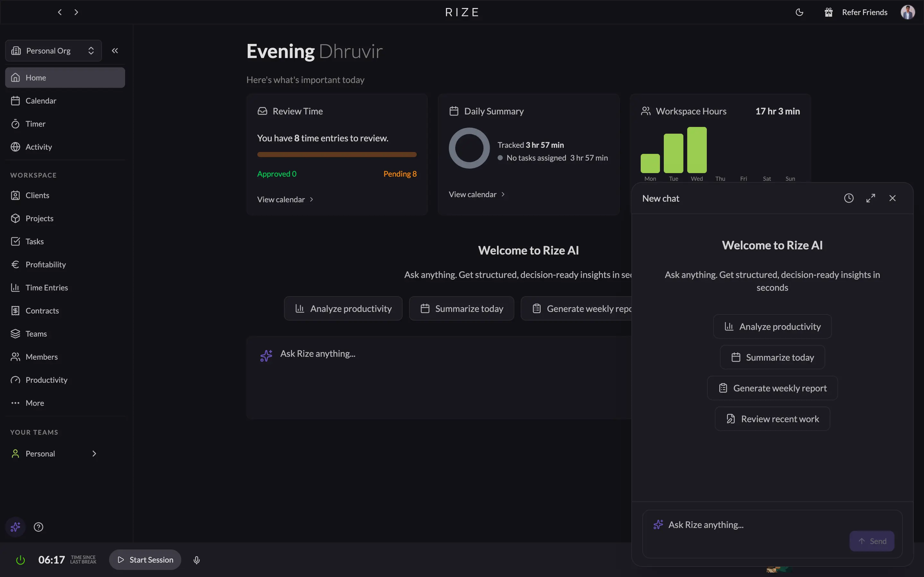This screenshot has height=577, width=924.
Task: Click the microphone icon in the bottom bar
Action: [197, 560]
